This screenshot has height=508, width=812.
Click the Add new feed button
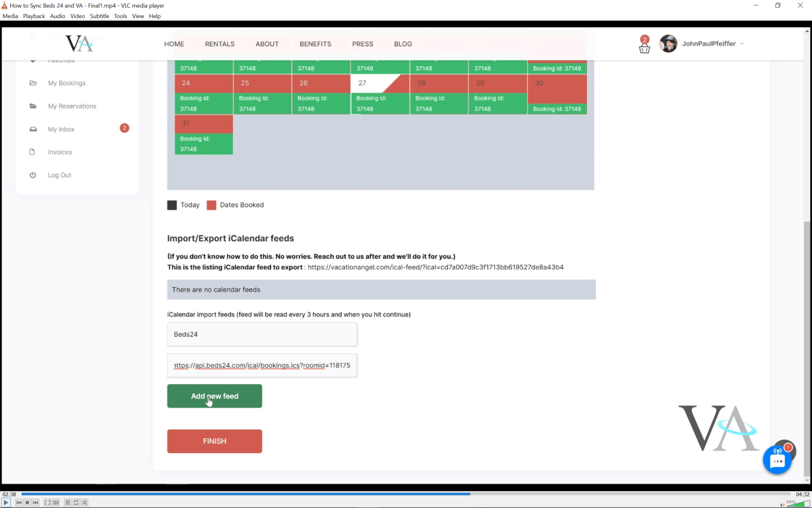point(214,396)
